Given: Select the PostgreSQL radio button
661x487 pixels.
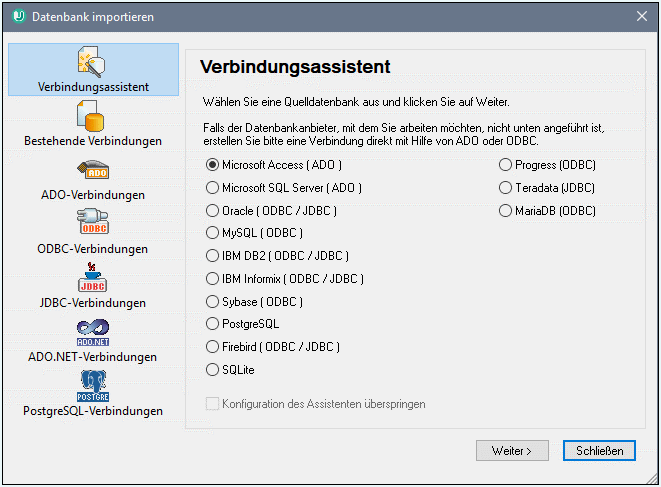Looking at the screenshot, I should click(212, 324).
